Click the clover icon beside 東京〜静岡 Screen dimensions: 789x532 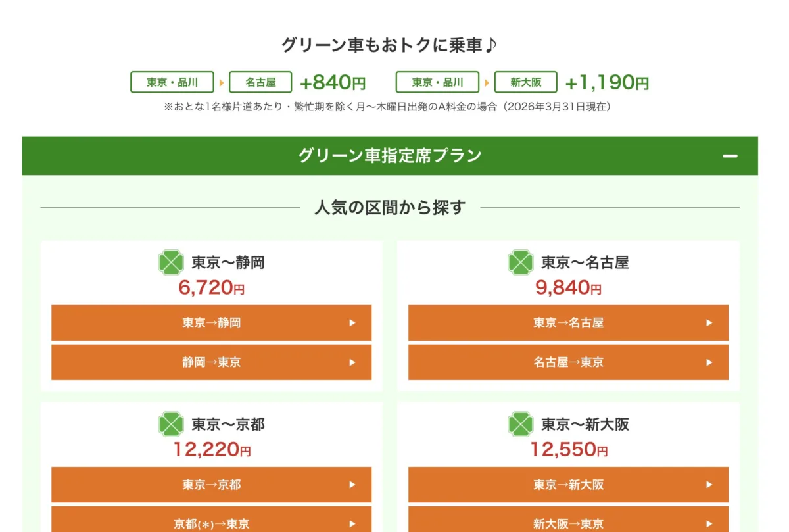171,262
